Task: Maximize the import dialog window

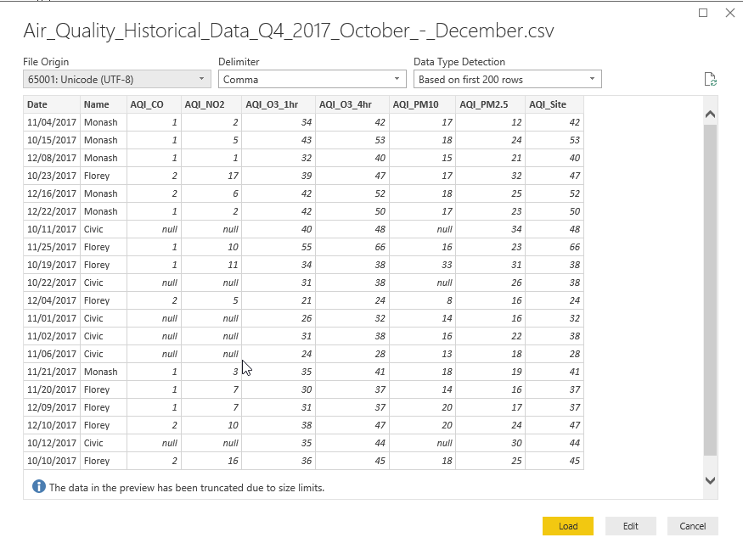Action: [x=703, y=14]
